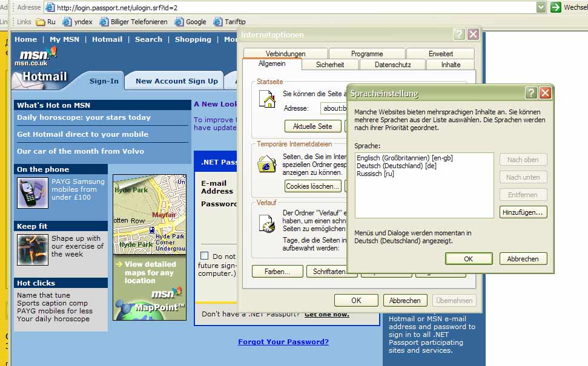Close the Spracheinstellung dialog with the X
The height and width of the screenshot is (366, 588).
tap(545, 93)
